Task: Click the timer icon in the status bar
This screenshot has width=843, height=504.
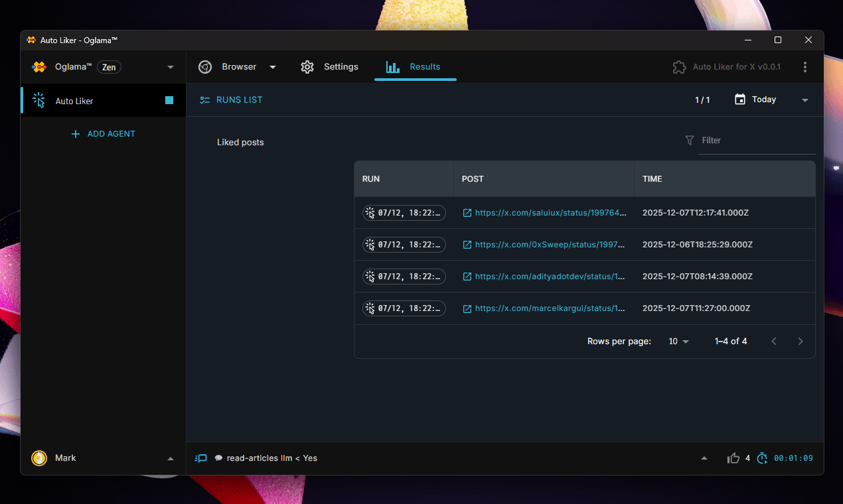Action: pos(762,458)
